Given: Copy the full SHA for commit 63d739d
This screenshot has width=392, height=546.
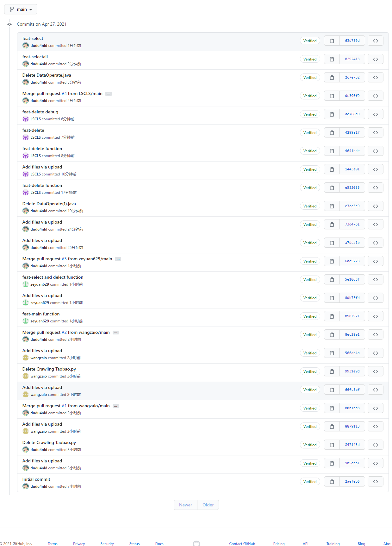Looking at the screenshot, I should coord(332,41).
